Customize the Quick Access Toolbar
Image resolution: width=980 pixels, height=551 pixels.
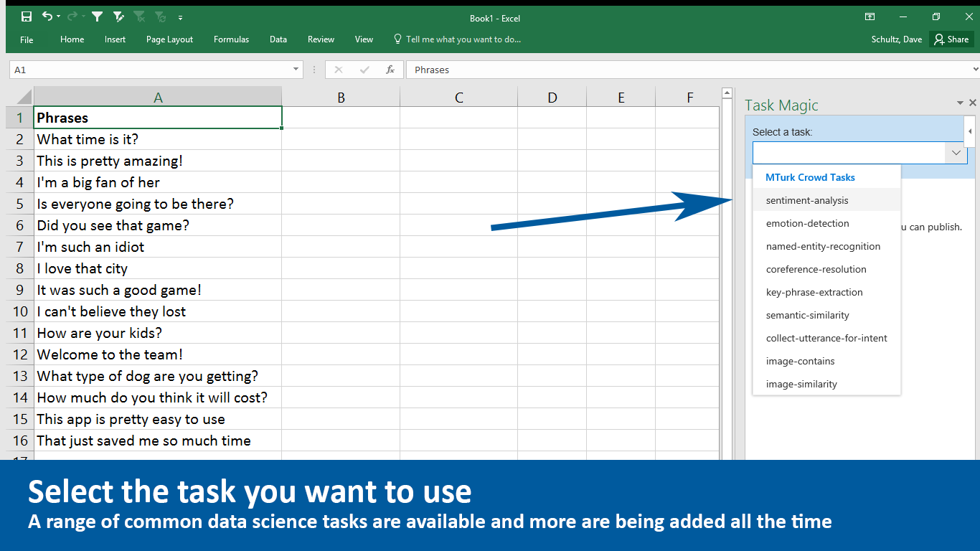pos(180,17)
